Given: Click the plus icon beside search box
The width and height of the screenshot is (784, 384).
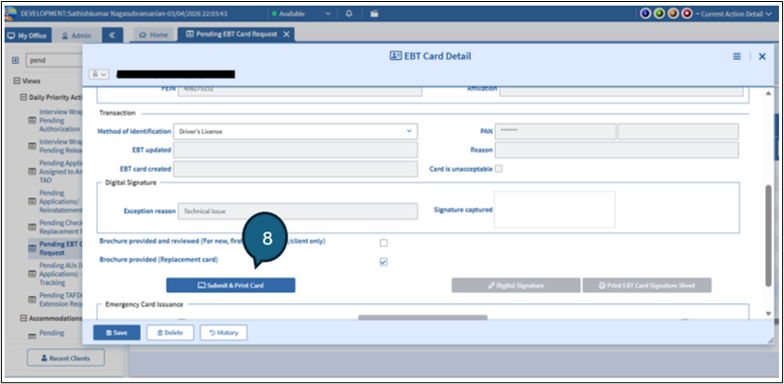Looking at the screenshot, I should pos(15,60).
